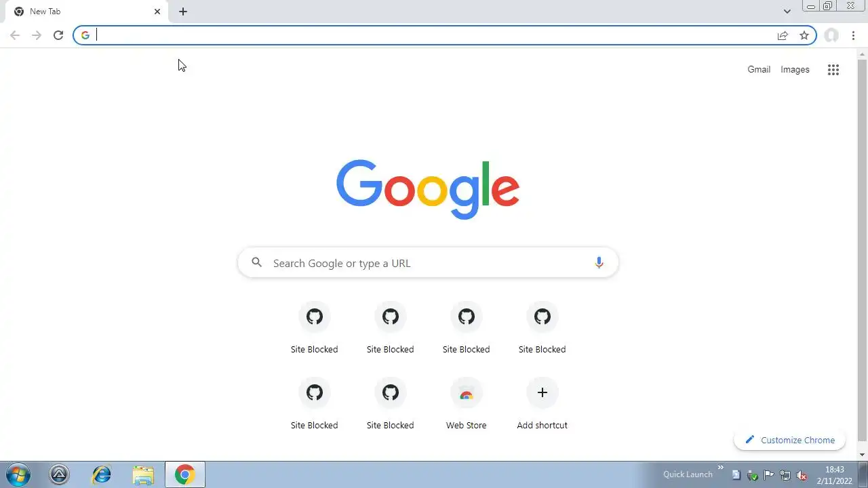Select the Chrome taskbar button
Image resolution: width=868 pixels, height=488 pixels.
point(184,474)
